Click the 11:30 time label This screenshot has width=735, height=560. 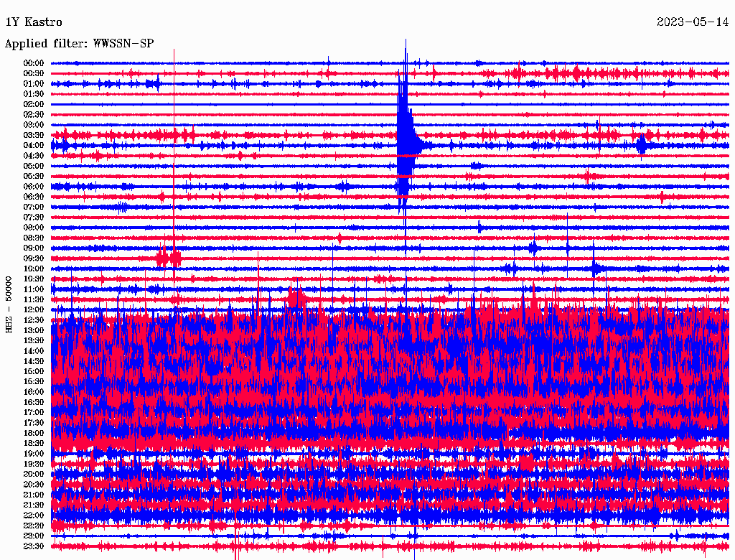pyautogui.click(x=34, y=299)
